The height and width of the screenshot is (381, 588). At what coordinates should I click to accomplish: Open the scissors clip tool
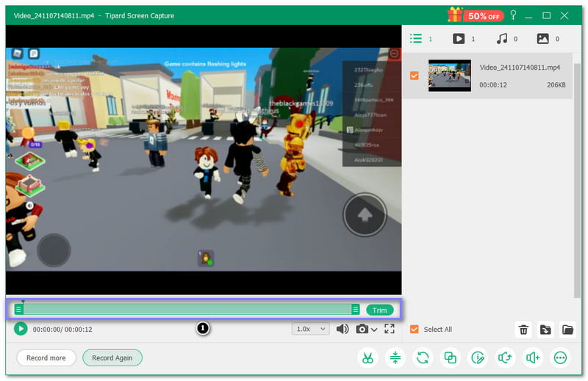click(368, 358)
